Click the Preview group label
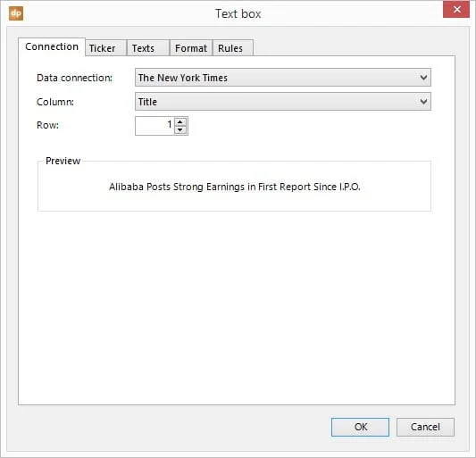Screen dimensions: 476x458 point(63,161)
